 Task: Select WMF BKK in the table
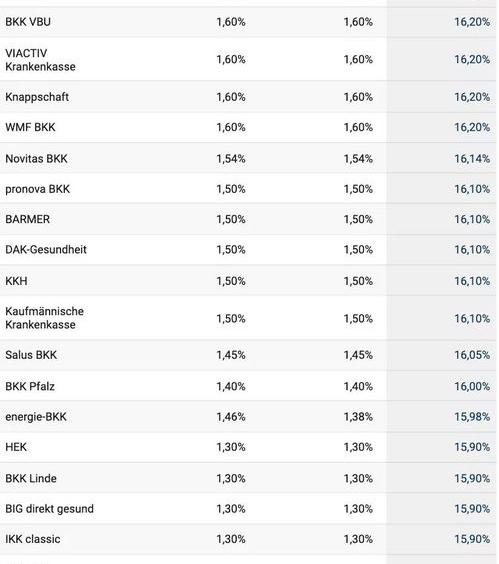point(30,127)
